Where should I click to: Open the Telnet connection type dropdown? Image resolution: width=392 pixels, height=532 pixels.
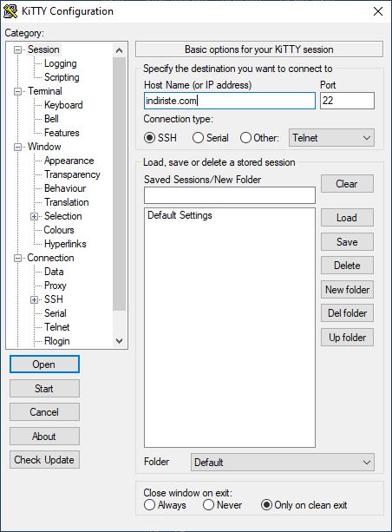(x=331, y=138)
